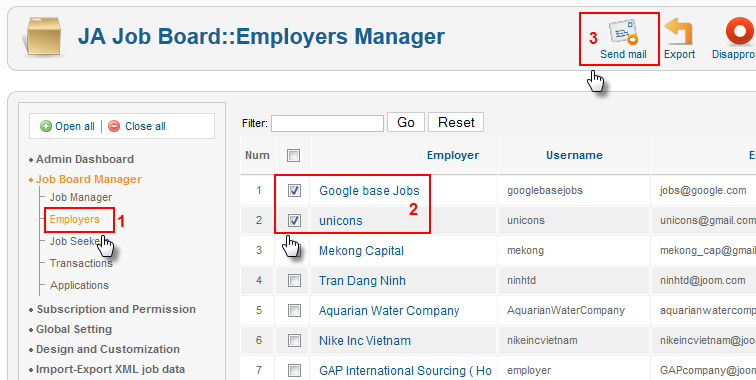
Task: Click the JA Job Board box logo
Action: [x=43, y=37]
